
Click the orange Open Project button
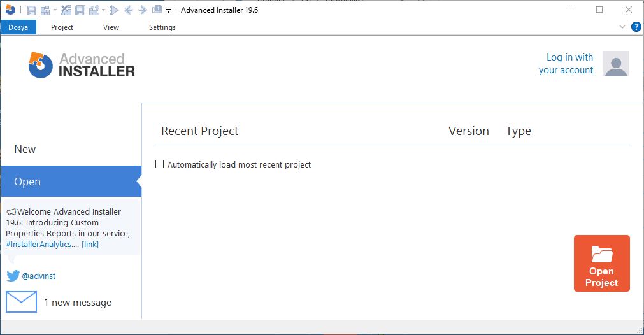pyautogui.click(x=602, y=263)
